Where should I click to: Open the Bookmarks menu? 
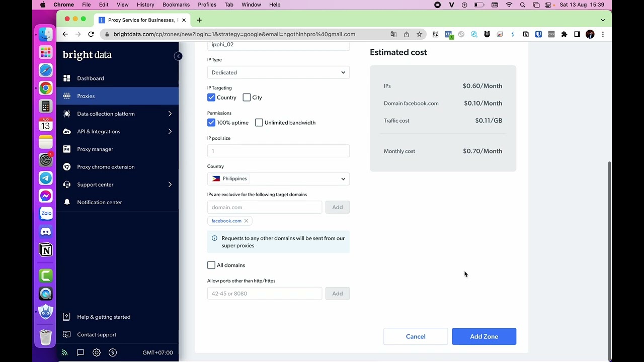coord(176,5)
